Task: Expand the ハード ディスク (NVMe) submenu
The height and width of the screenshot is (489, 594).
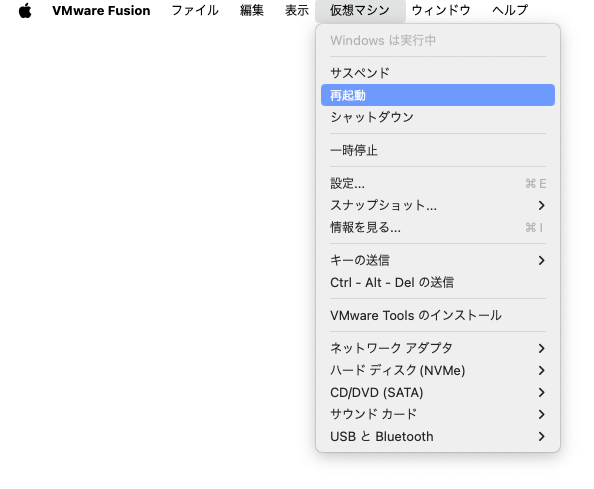Action: click(x=438, y=370)
